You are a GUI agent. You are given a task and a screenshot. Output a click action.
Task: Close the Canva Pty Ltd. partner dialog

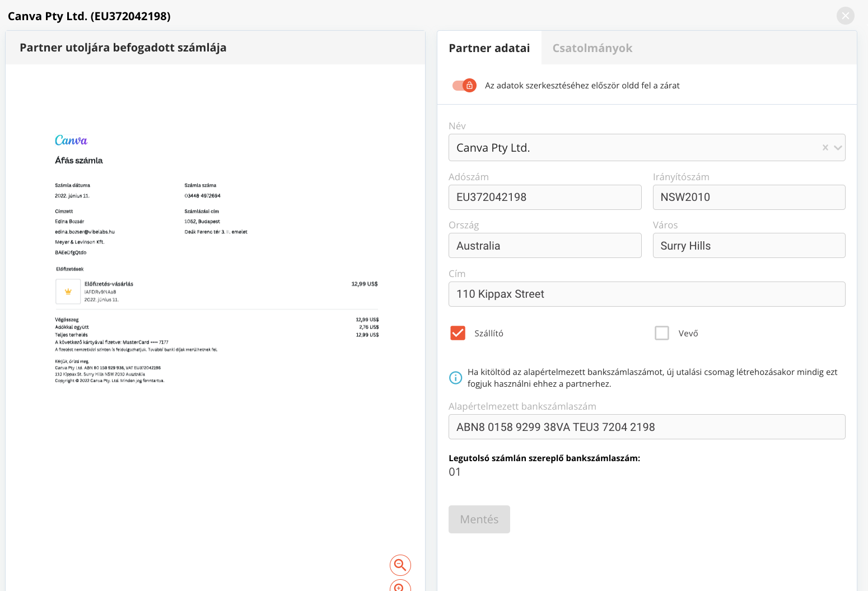tap(846, 16)
